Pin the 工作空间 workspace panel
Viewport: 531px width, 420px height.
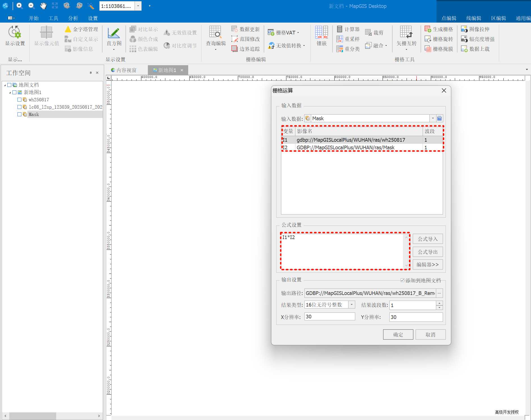[91, 73]
